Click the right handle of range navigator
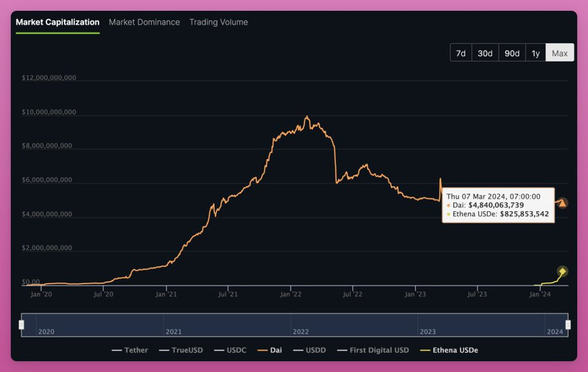The image size is (588, 372). tap(568, 325)
